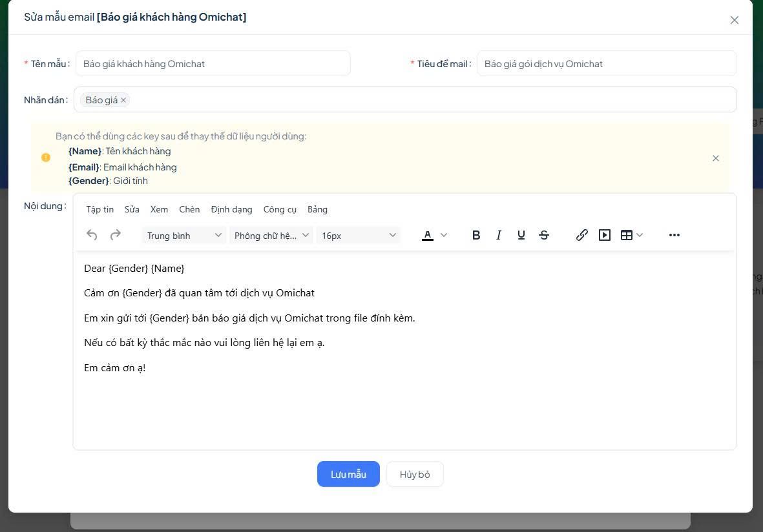Screen dimensions: 763x532
Task: Click the Redo arrow icon
Action: pyautogui.click(x=116, y=235)
